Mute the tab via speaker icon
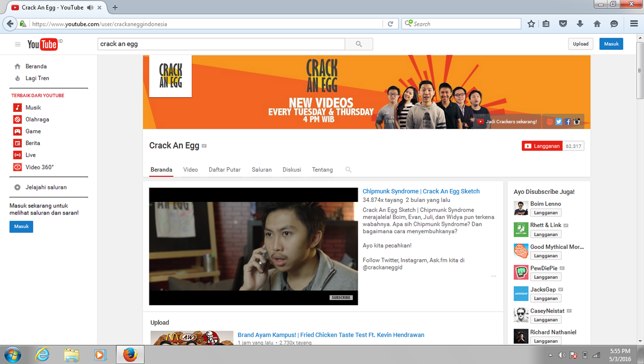The width and height of the screenshot is (644, 364). tap(90, 8)
